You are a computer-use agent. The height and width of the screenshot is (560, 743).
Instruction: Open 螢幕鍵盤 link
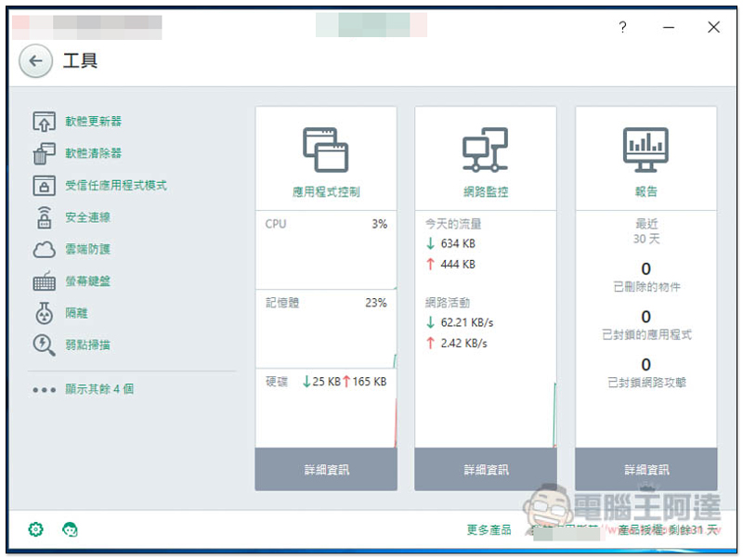87,281
